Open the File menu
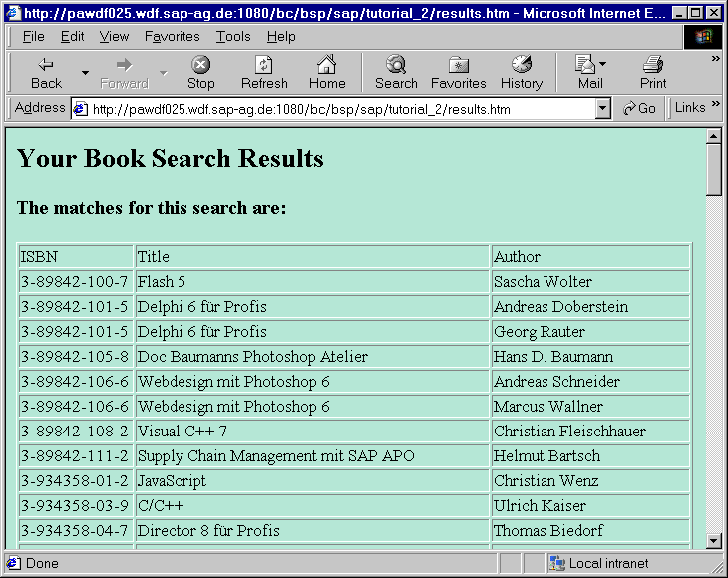 [34, 37]
